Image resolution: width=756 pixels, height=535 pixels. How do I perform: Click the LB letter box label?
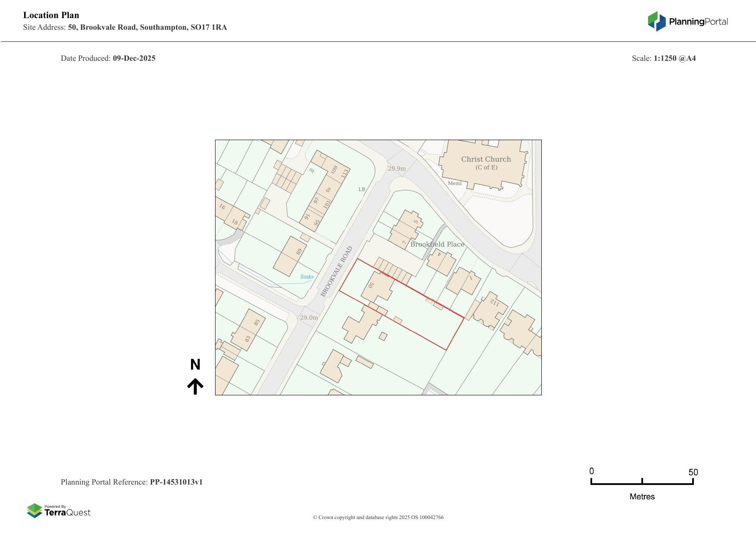[x=362, y=189]
